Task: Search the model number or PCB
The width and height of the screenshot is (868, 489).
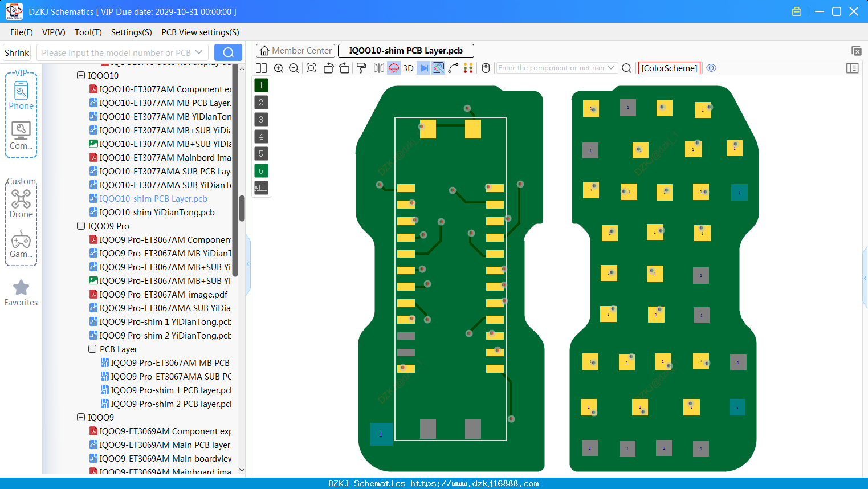Action: tap(228, 52)
